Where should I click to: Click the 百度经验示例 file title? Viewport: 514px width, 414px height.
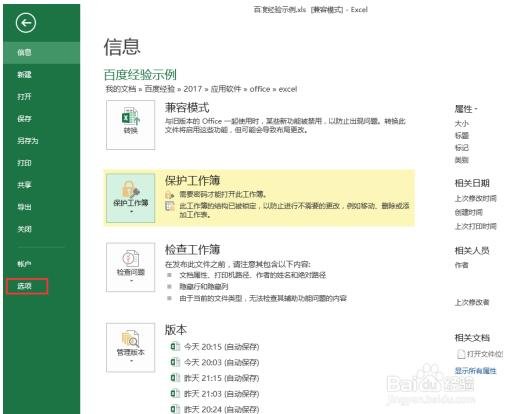(x=140, y=75)
